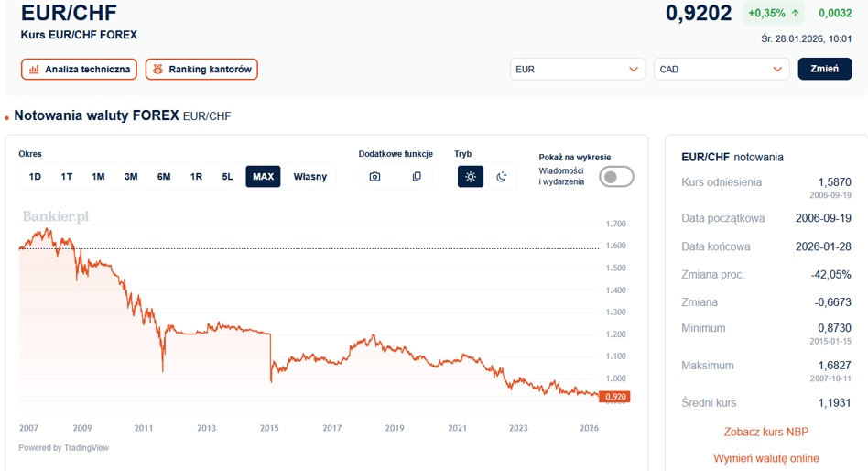Select the 5L period
The height and width of the screenshot is (471, 868).
[x=227, y=177]
